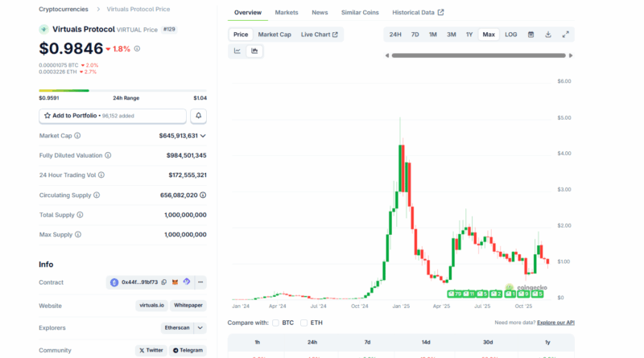The width and height of the screenshot is (644, 358).
Task: Click the chart time range scrollbar
Action: coord(478,56)
